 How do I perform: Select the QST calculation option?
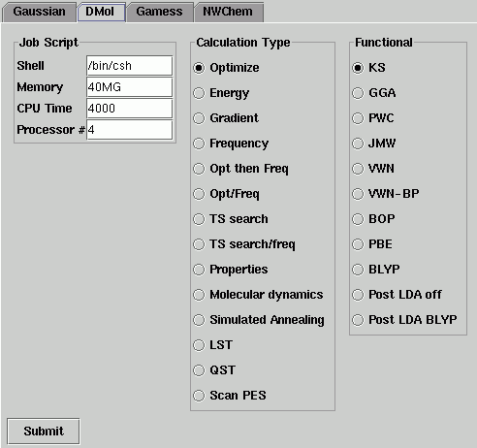[x=214, y=370]
